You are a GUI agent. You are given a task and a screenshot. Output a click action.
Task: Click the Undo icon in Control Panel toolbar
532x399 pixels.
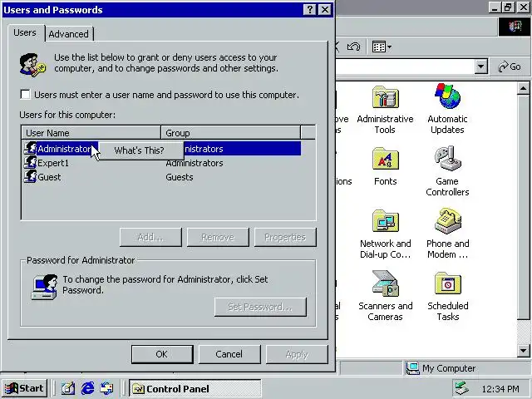[x=353, y=47]
